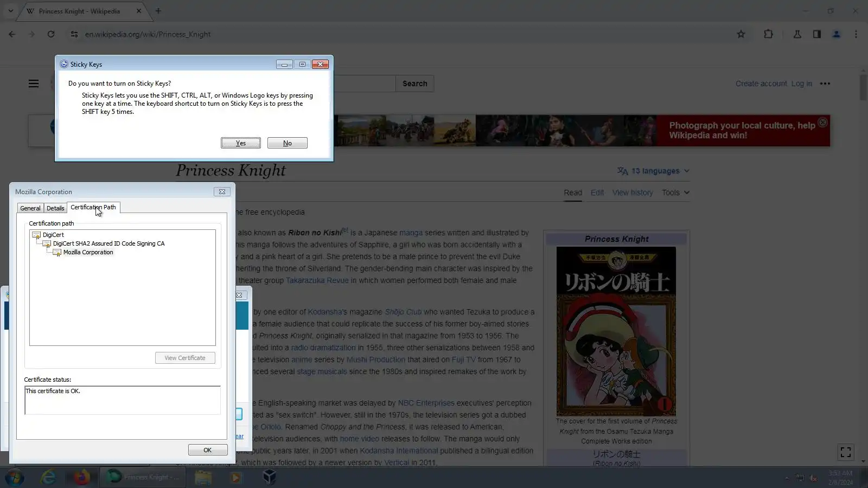Open the stage musicals link

click(322, 371)
